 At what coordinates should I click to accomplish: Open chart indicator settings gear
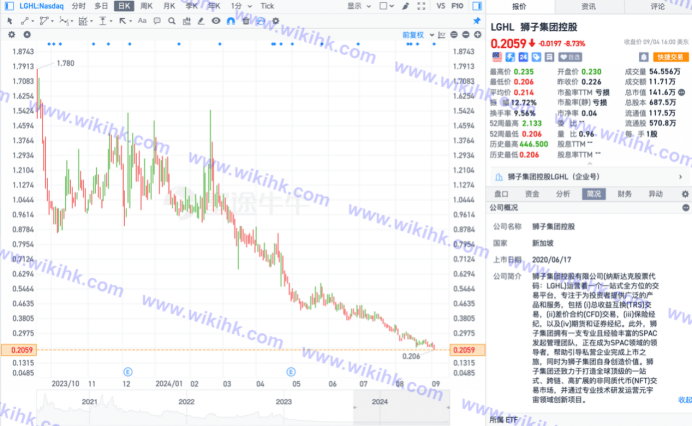[x=12, y=34]
